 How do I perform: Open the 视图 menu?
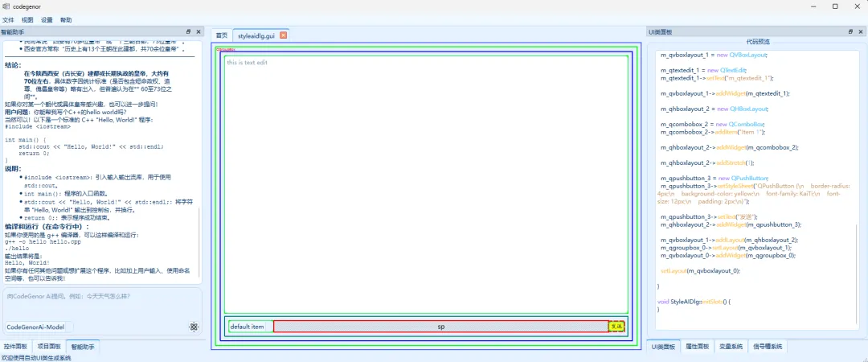tap(27, 20)
